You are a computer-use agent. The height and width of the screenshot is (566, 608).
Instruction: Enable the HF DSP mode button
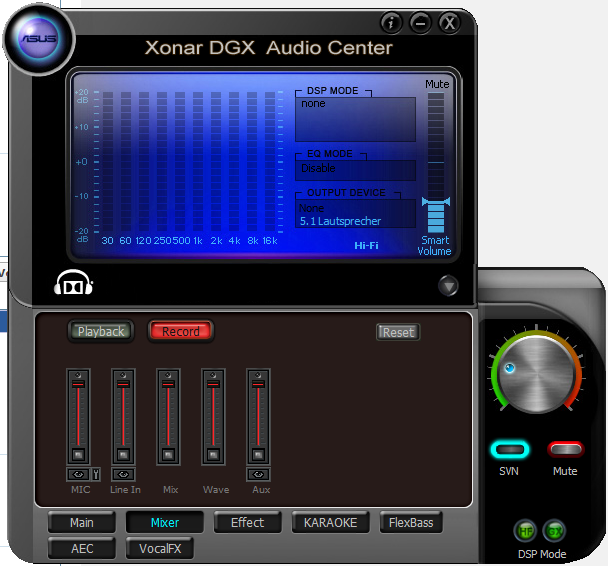click(525, 531)
